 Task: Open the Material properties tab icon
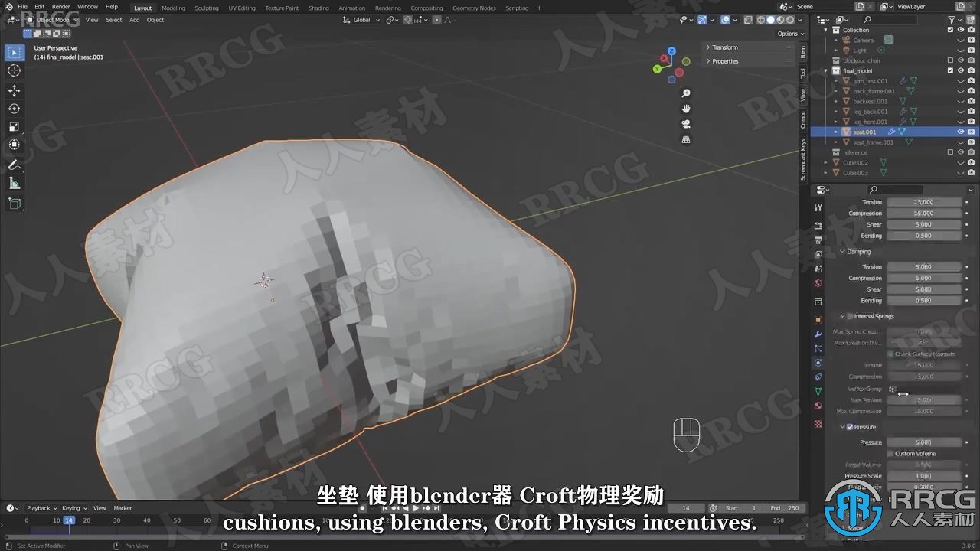pyautogui.click(x=818, y=406)
